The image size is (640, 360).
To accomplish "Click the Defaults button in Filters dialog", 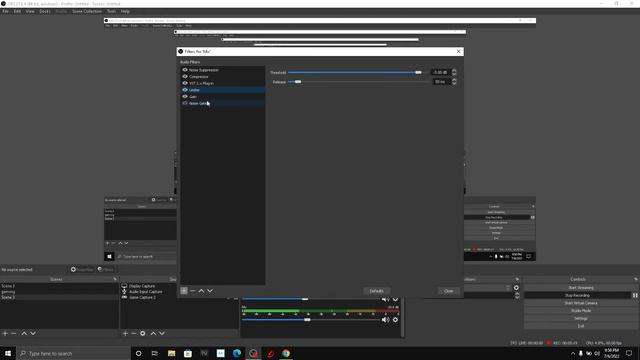I will [377, 291].
